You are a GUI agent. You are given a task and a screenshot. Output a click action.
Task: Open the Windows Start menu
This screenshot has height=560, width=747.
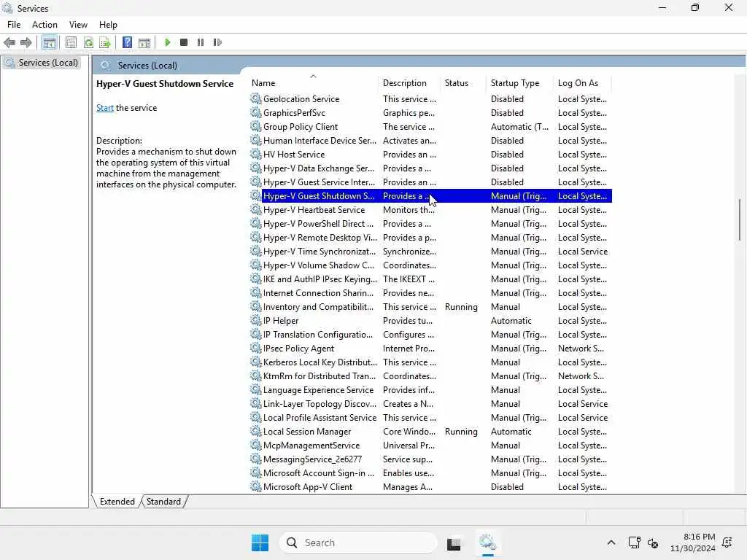tap(260, 542)
